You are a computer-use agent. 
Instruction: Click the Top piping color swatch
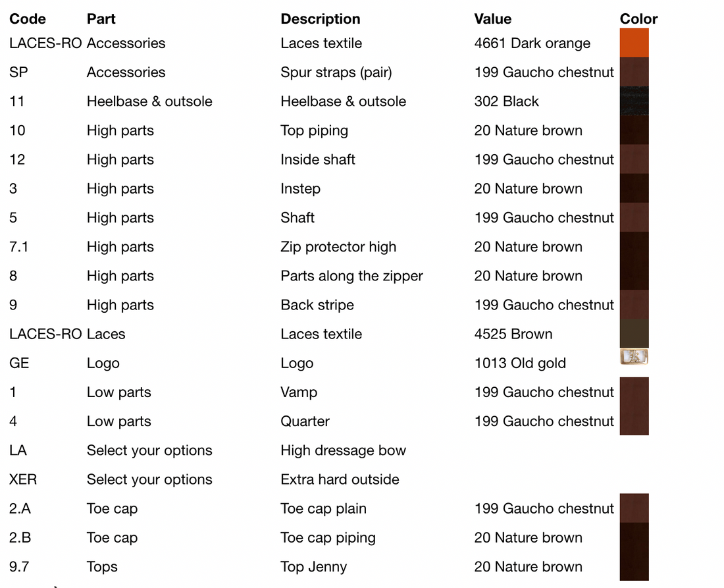click(634, 130)
